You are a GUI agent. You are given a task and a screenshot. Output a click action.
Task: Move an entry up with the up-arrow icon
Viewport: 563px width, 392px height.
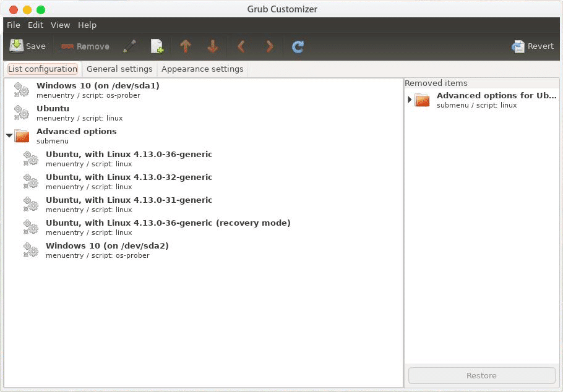185,46
